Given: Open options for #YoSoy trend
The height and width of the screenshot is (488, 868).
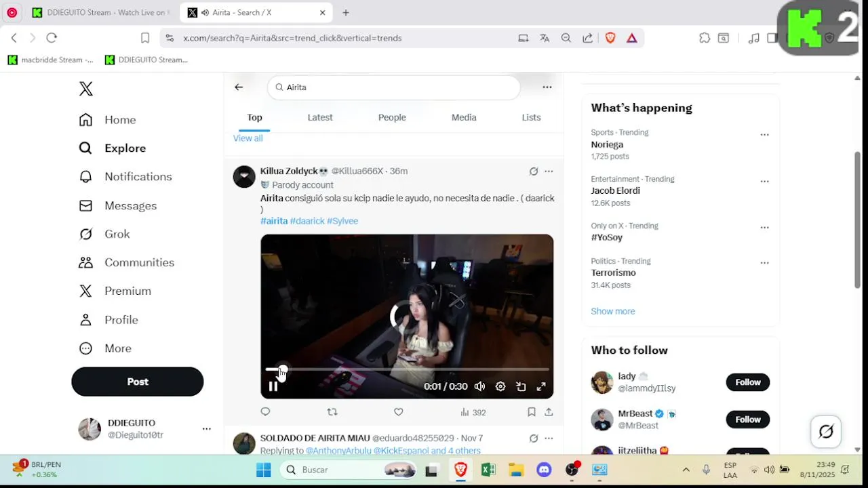Looking at the screenshot, I should pos(764,228).
